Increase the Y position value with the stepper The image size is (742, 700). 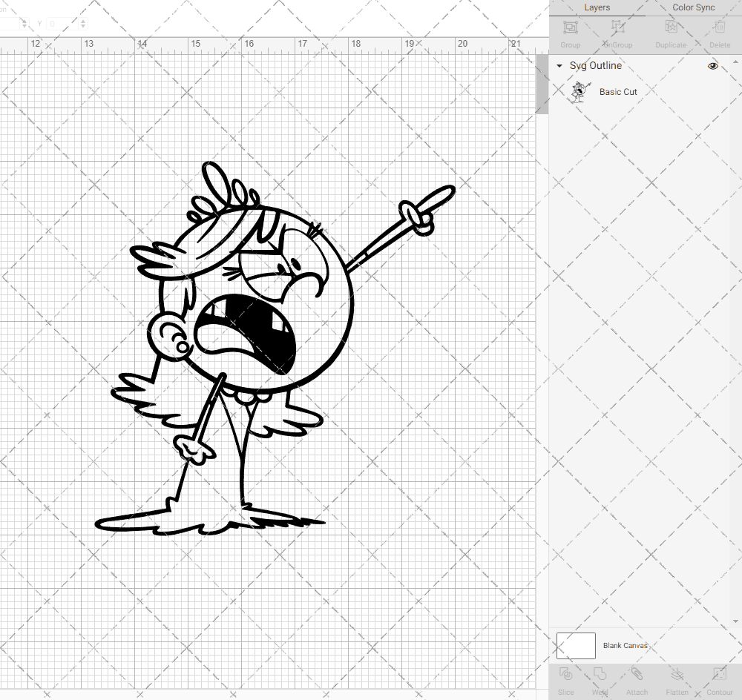82,22
